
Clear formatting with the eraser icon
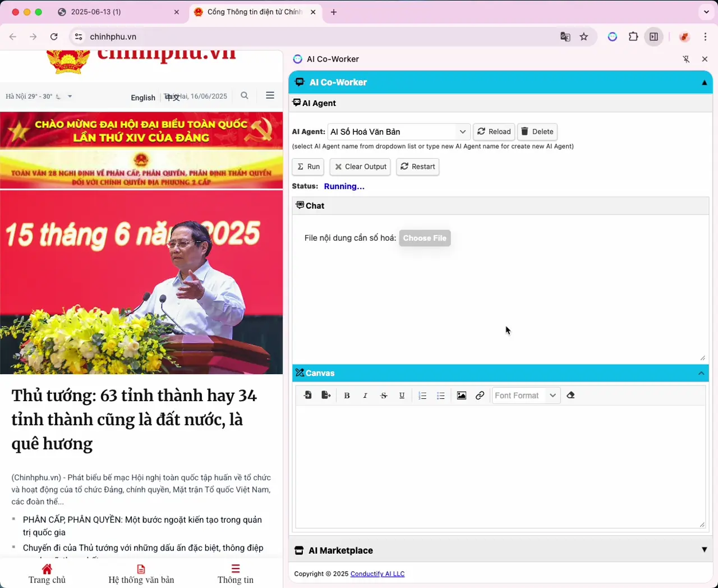(x=570, y=396)
